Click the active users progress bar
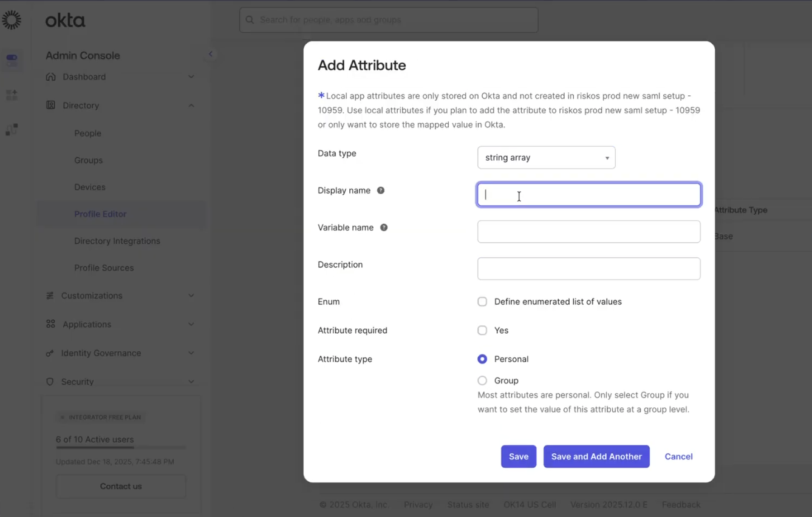Image resolution: width=812 pixels, height=517 pixels. point(121,448)
